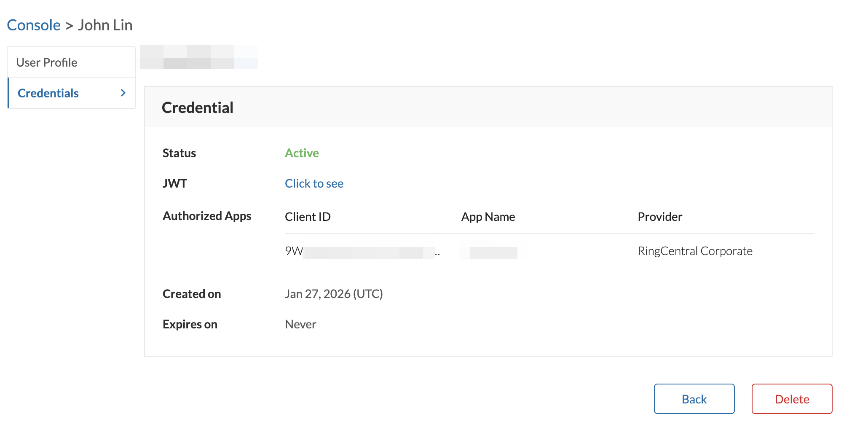Expand the Credentials chevron arrow
Viewport: 868px width, 430px height.
point(123,93)
